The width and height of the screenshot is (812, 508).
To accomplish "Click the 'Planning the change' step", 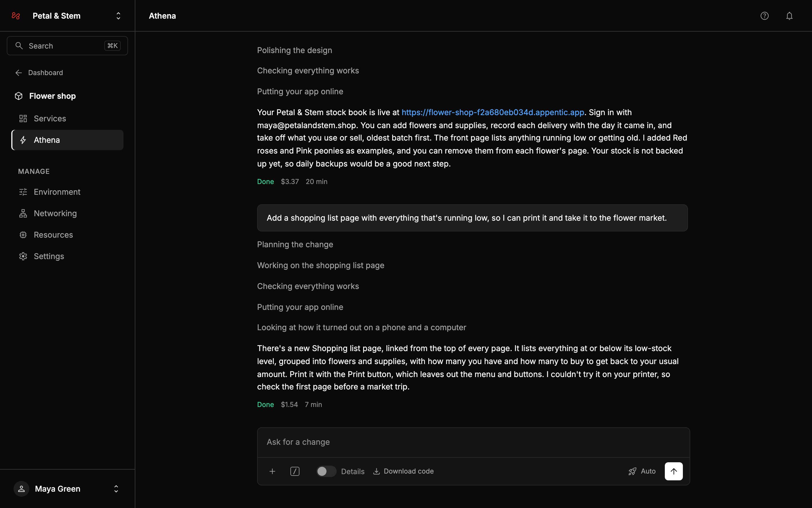I will [295, 245].
